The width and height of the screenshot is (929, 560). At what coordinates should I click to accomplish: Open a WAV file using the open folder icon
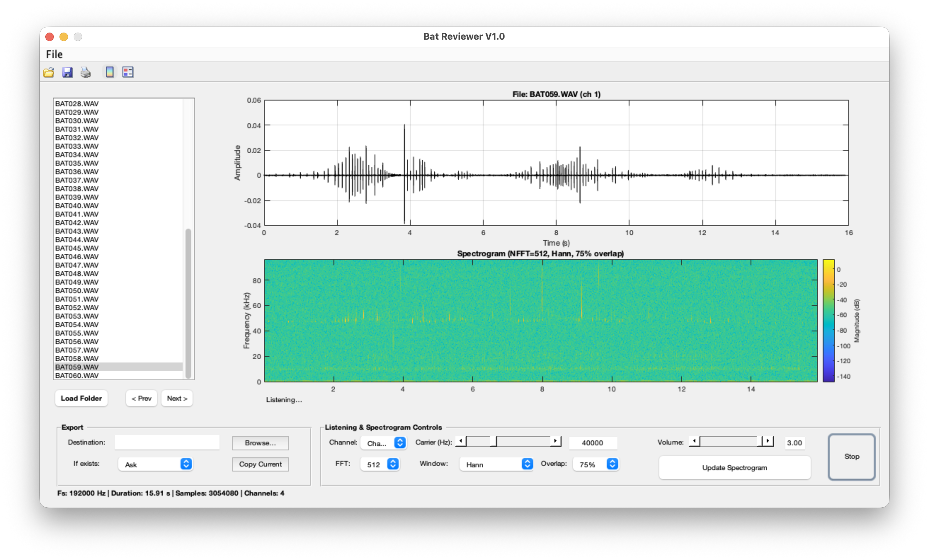[x=48, y=72]
